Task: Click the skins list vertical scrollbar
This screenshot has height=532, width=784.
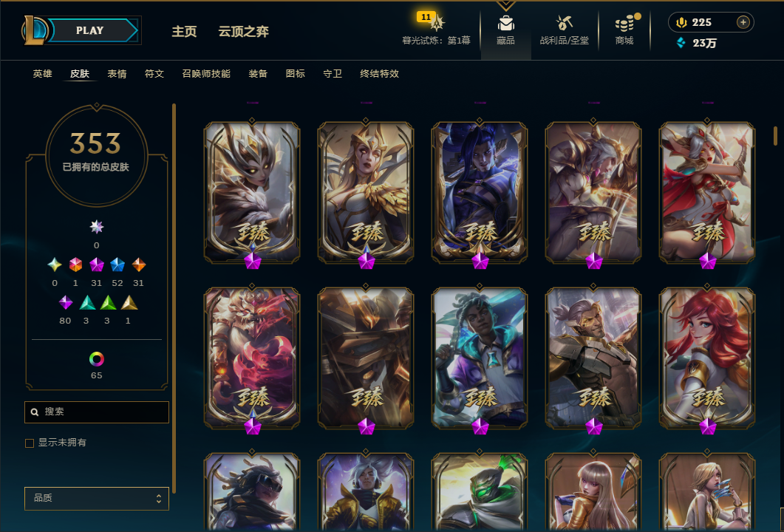Action: coord(775,135)
